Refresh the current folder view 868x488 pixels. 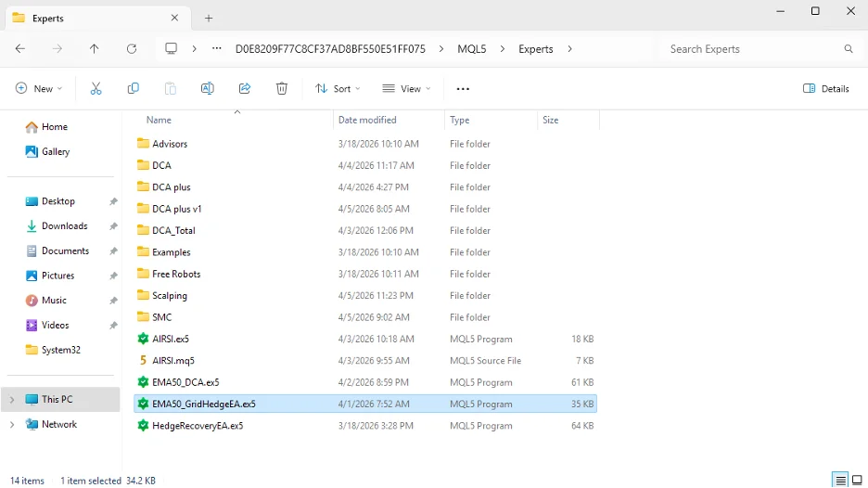coord(131,48)
